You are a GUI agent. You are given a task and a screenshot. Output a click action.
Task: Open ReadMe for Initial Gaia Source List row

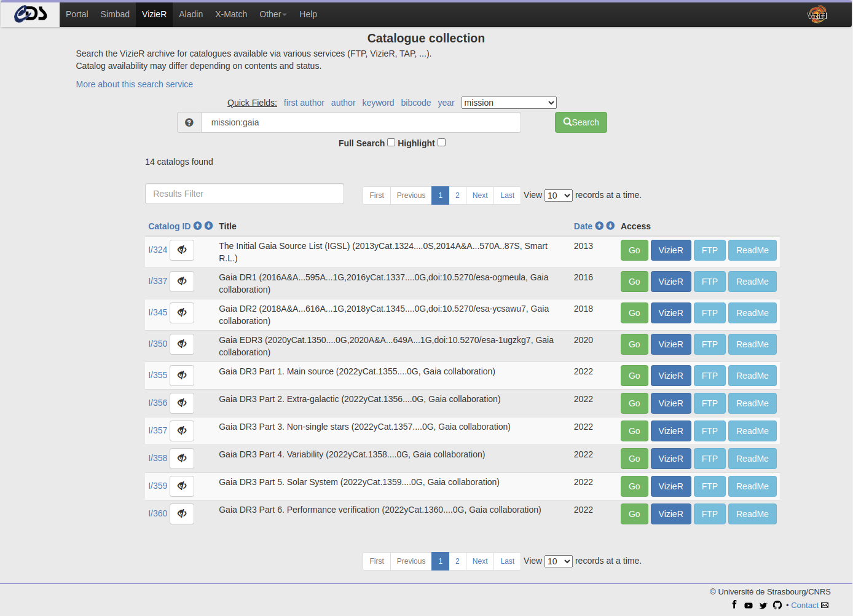(752, 250)
